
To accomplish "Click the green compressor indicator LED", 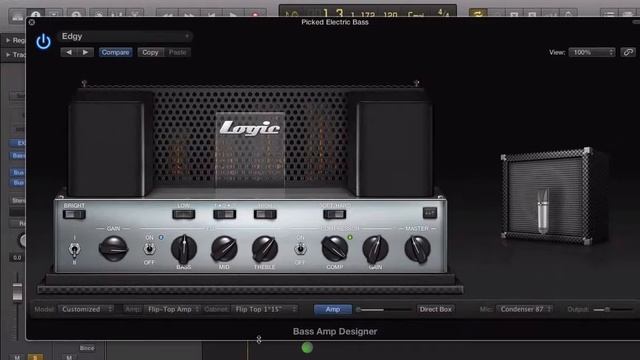I will (x=350, y=237).
